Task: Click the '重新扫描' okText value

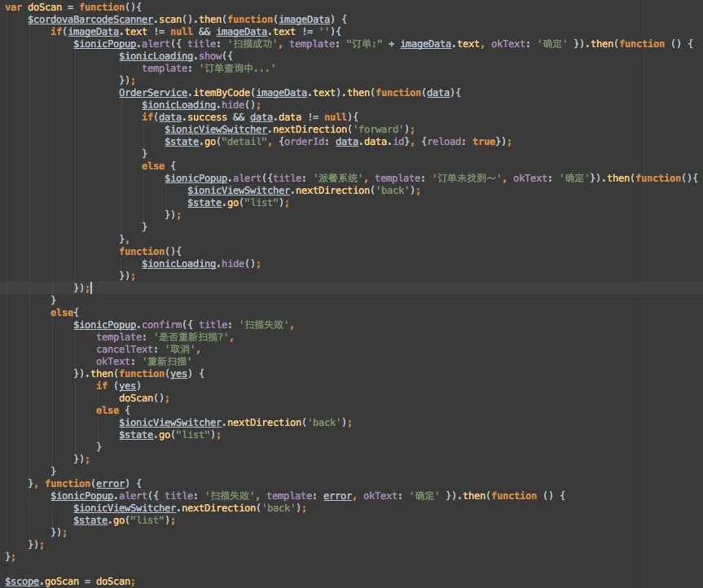Action: click(169, 362)
